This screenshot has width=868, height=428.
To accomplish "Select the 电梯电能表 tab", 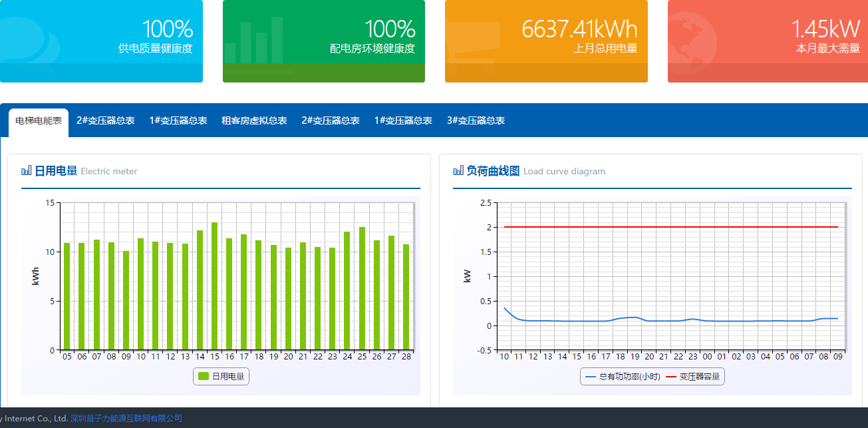I will tap(39, 120).
